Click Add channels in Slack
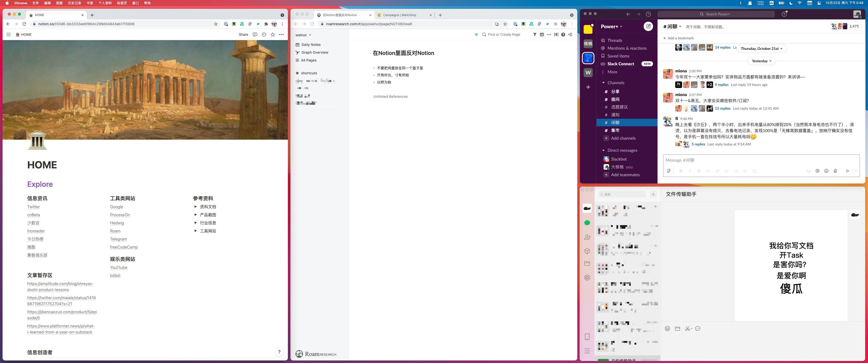The height and width of the screenshot is (363, 868). pyautogui.click(x=619, y=138)
